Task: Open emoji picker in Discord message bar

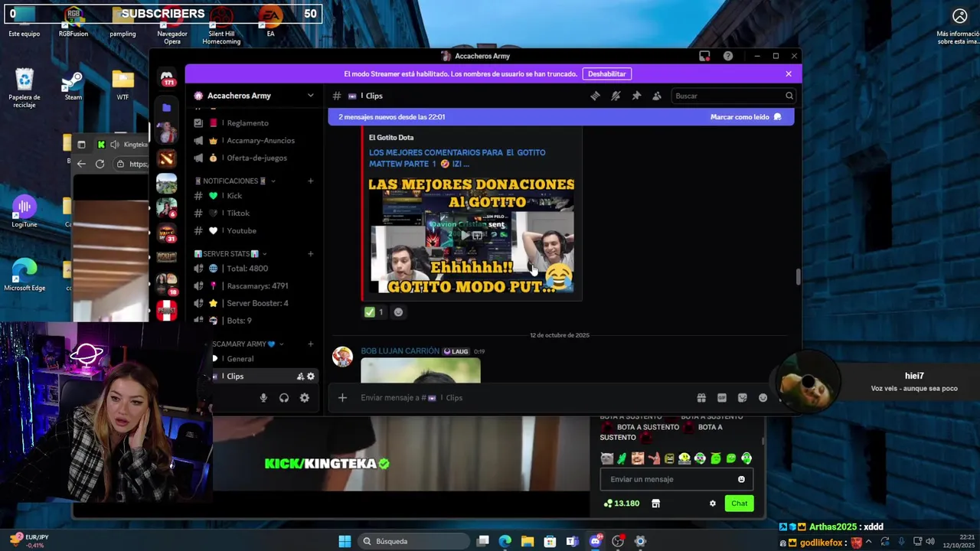Action: (x=763, y=398)
